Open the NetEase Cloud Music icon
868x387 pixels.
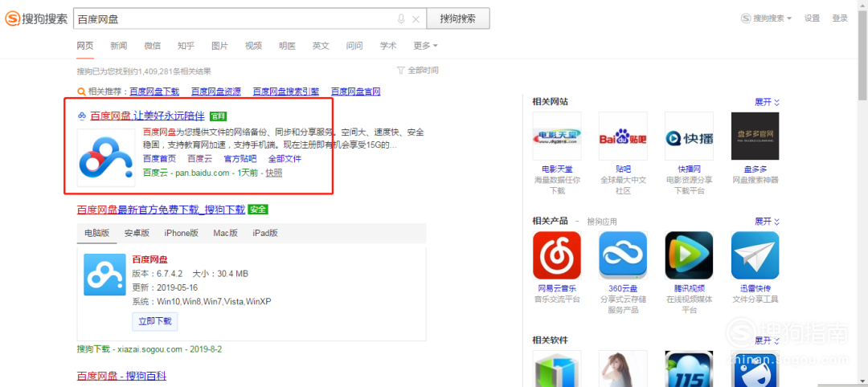point(556,255)
